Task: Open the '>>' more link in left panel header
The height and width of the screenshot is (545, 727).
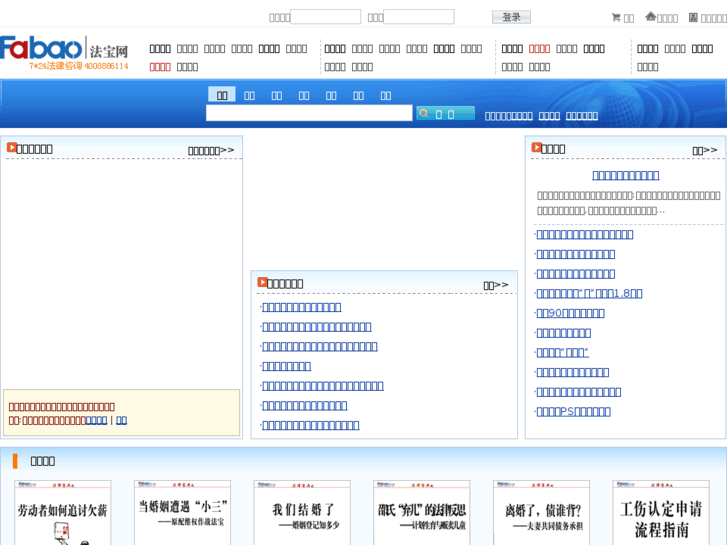Action: point(211,150)
